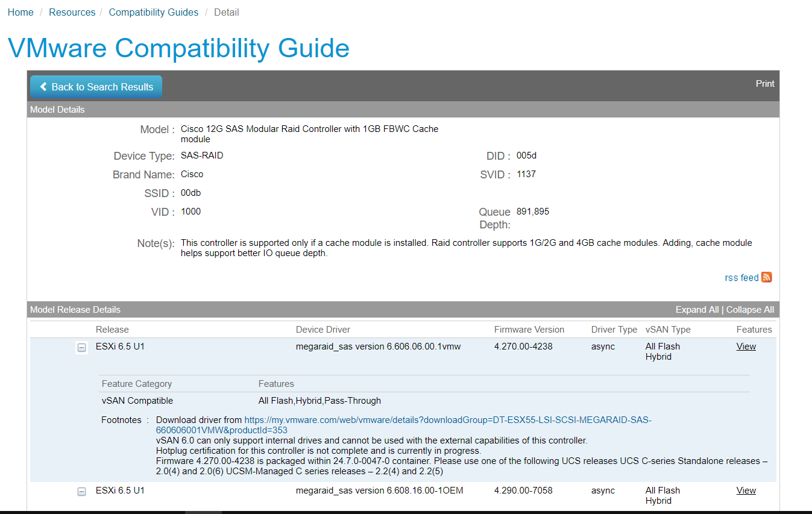The height and width of the screenshot is (514, 812).
Task: Click Expand All
Action: [x=697, y=310]
